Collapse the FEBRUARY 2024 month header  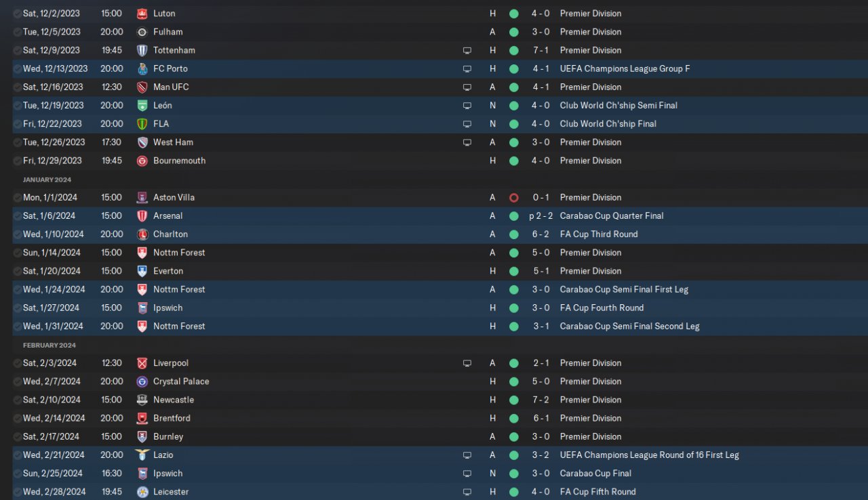50,345
